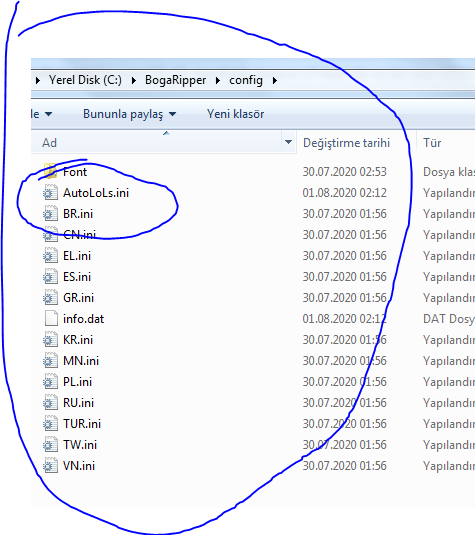Select the TUR.ini file icon

pos(51,423)
